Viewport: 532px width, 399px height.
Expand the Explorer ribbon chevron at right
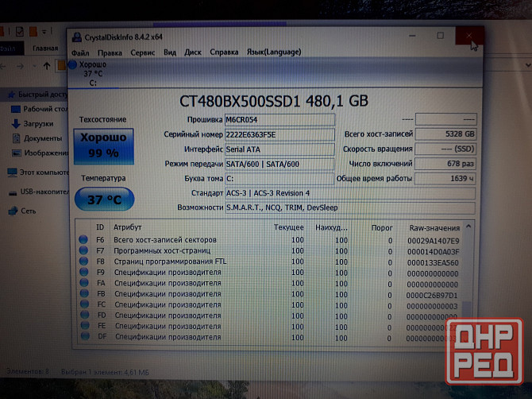(527, 64)
